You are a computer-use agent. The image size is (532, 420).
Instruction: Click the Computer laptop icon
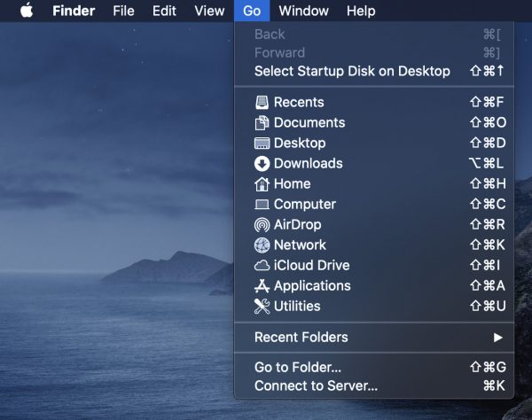[262, 204]
